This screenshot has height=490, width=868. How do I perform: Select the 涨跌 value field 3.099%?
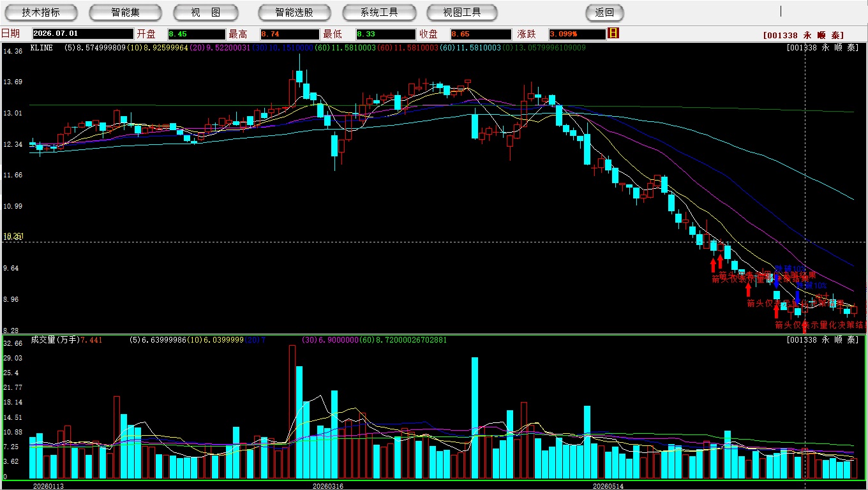tap(576, 34)
